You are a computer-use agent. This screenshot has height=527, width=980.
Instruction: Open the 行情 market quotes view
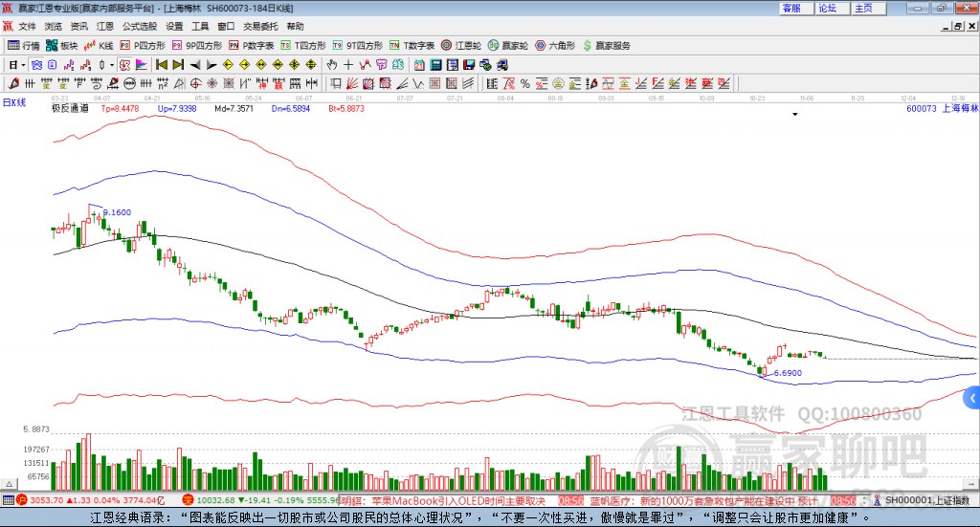coord(24,45)
